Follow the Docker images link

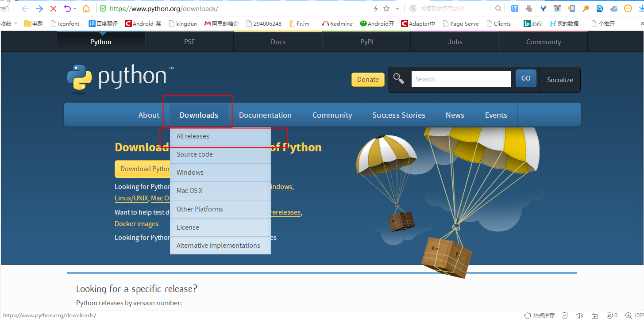[136, 224]
